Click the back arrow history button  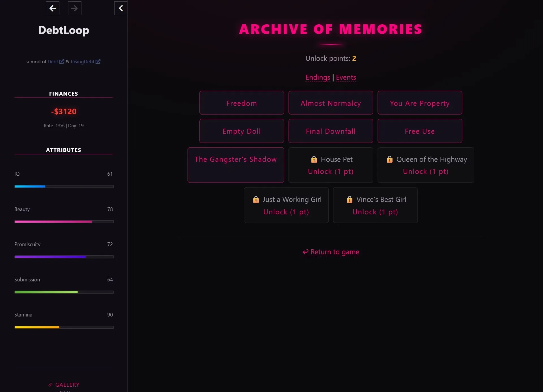[53, 8]
